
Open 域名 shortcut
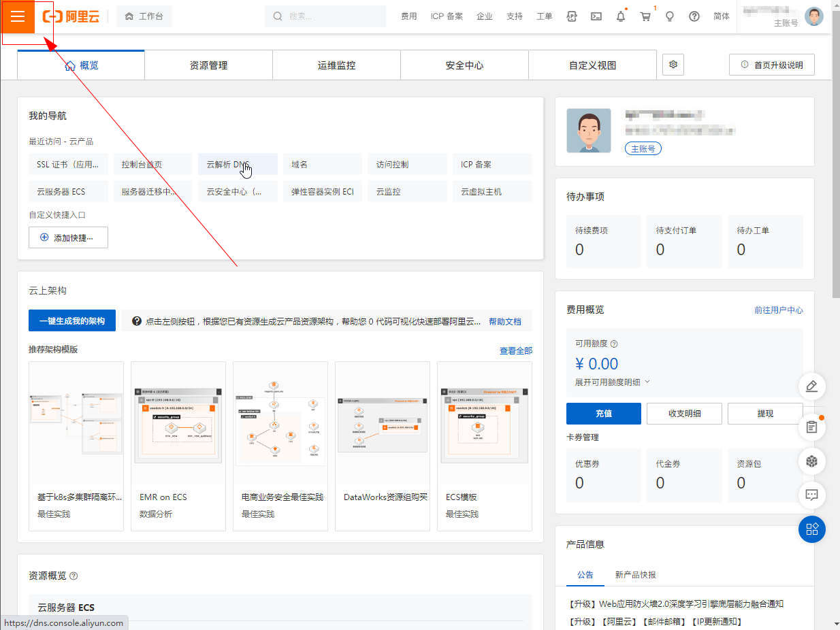click(322, 164)
